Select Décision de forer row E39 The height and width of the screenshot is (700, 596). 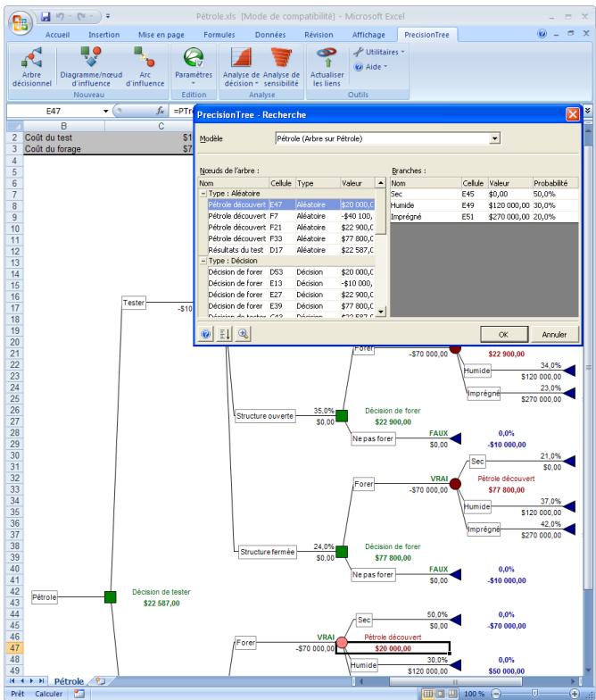point(291,306)
